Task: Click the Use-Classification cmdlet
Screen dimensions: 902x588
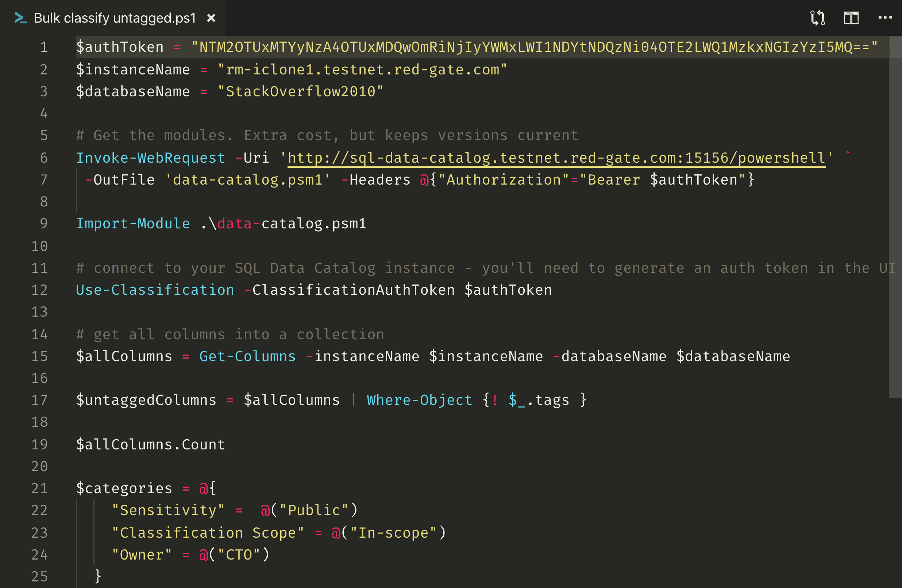Action: (155, 290)
